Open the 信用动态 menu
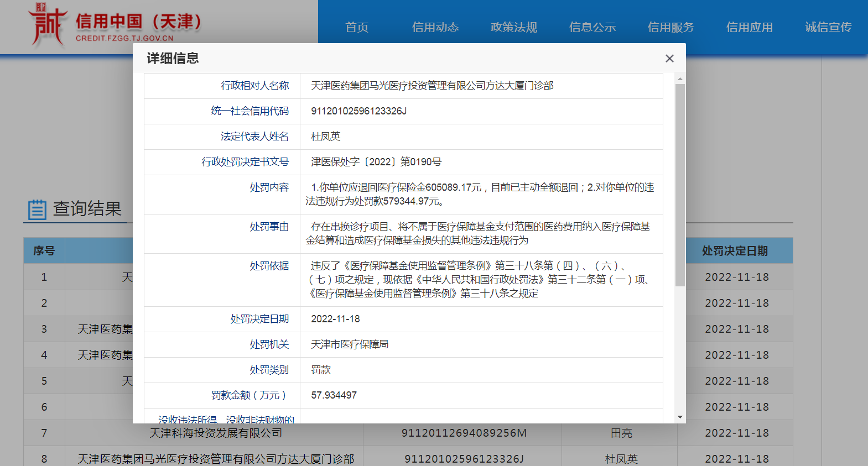The width and height of the screenshot is (868, 466). pos(435,27)
